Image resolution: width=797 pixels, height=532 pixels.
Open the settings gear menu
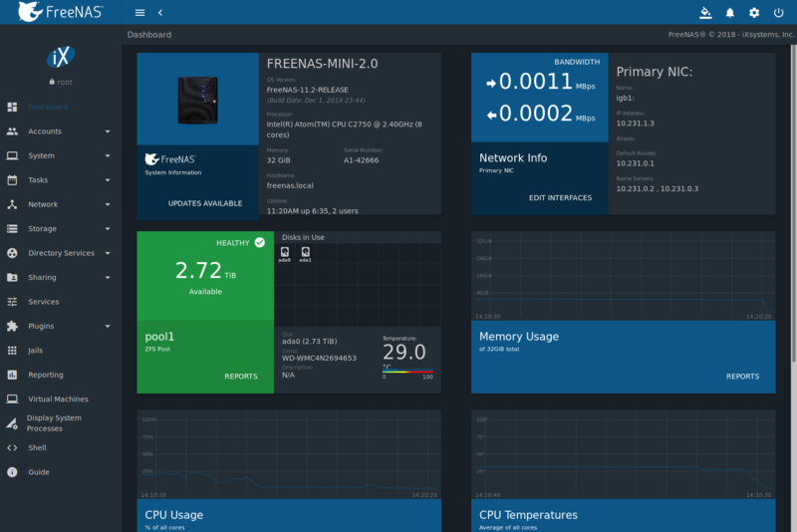754,13
